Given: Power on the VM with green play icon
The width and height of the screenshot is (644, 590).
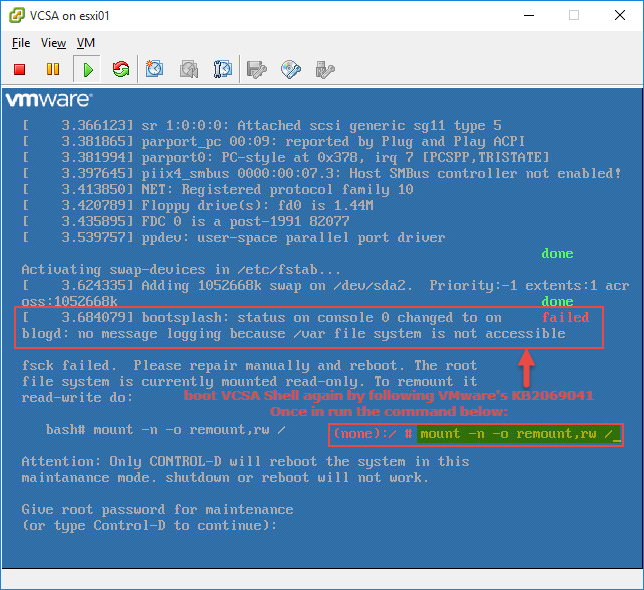Looking at the screenshot, I should [x=87, y=69].
